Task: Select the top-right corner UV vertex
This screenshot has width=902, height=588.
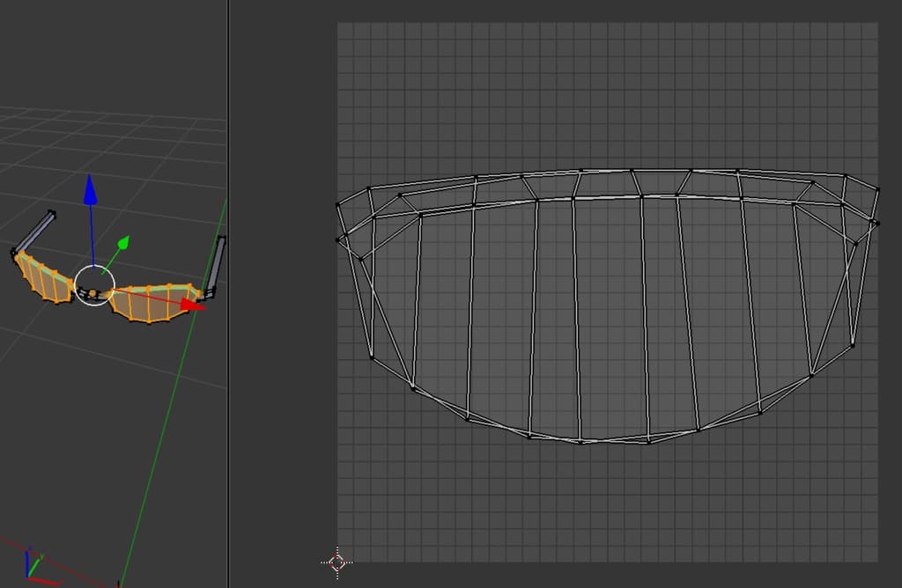Action: [x=877, y=188]
